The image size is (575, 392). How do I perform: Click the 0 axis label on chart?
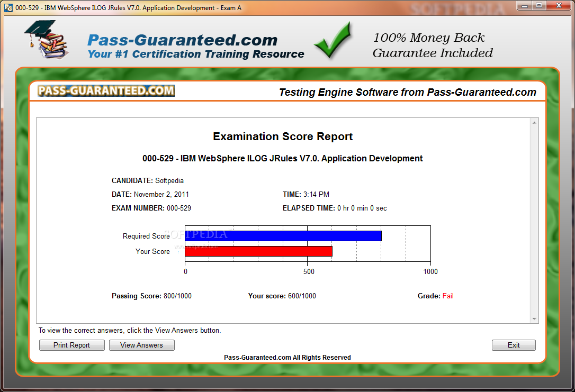click(x=185, y=271)
